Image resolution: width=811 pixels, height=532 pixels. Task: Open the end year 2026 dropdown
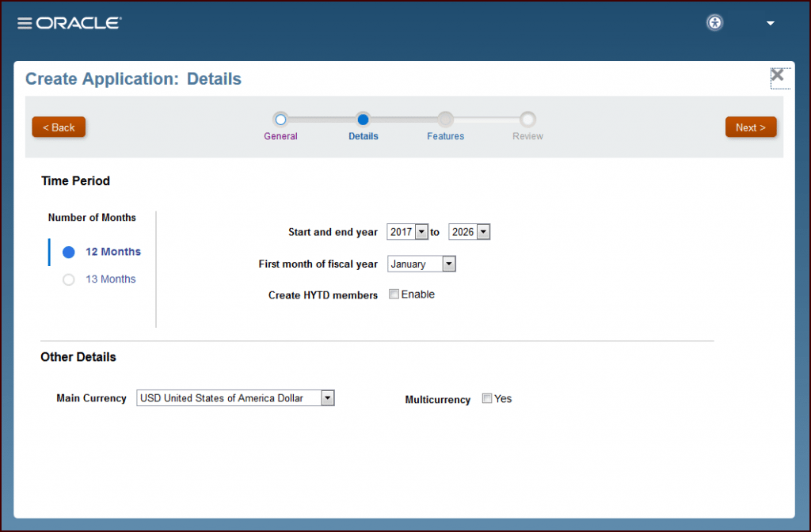tap(469, 232)
